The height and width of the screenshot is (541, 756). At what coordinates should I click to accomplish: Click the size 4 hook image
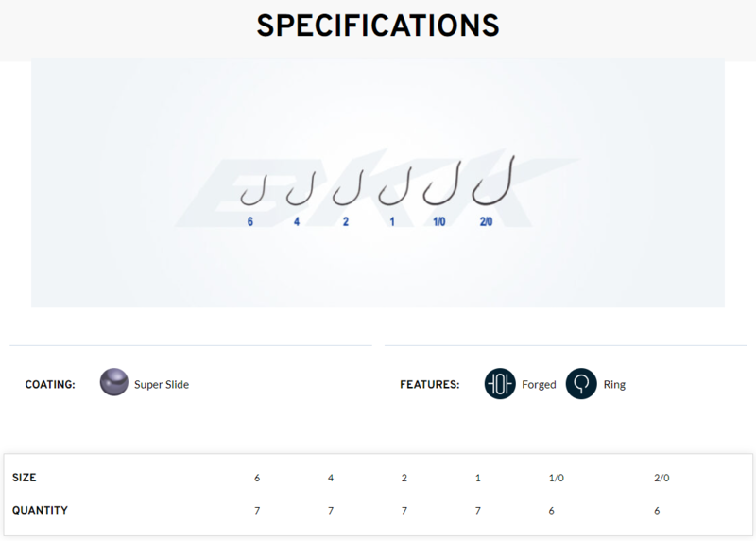point(299,190)
